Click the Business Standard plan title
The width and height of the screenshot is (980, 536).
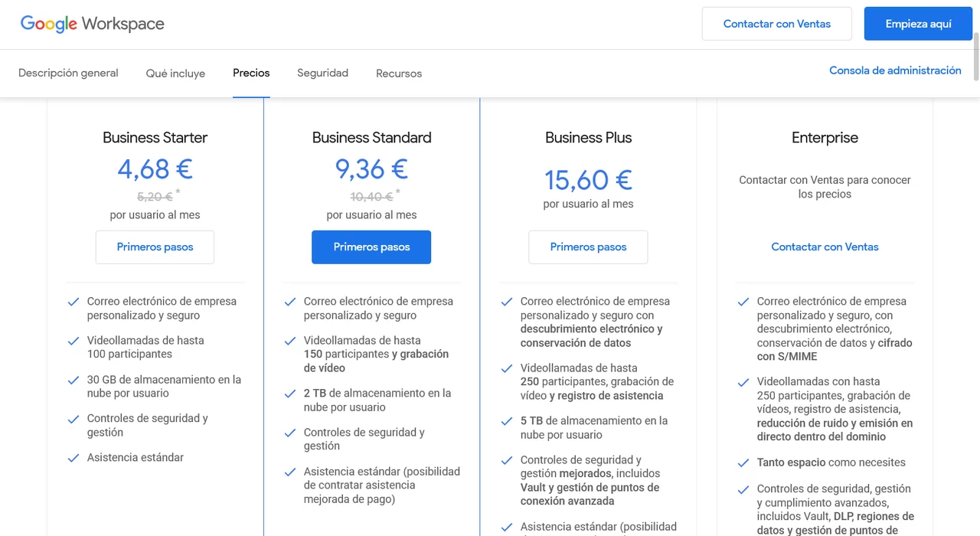pyautogui.click(x=371, y=138)
